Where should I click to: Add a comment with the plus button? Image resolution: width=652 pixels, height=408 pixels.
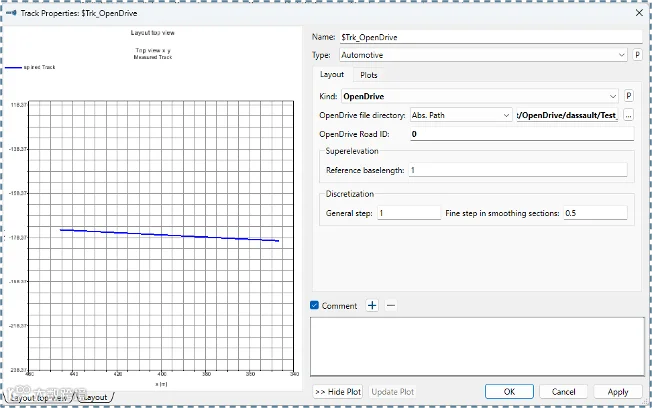click(372, 306)
